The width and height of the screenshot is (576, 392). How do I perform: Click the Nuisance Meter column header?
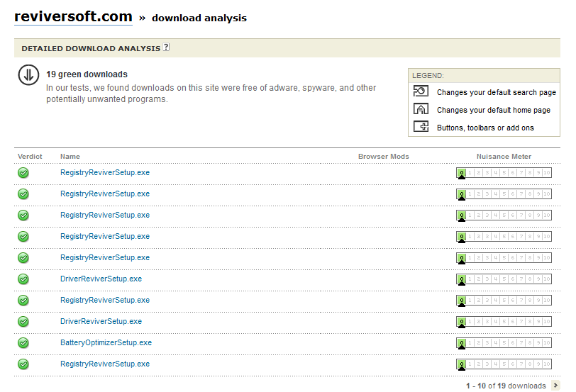[x=504, y=157]
